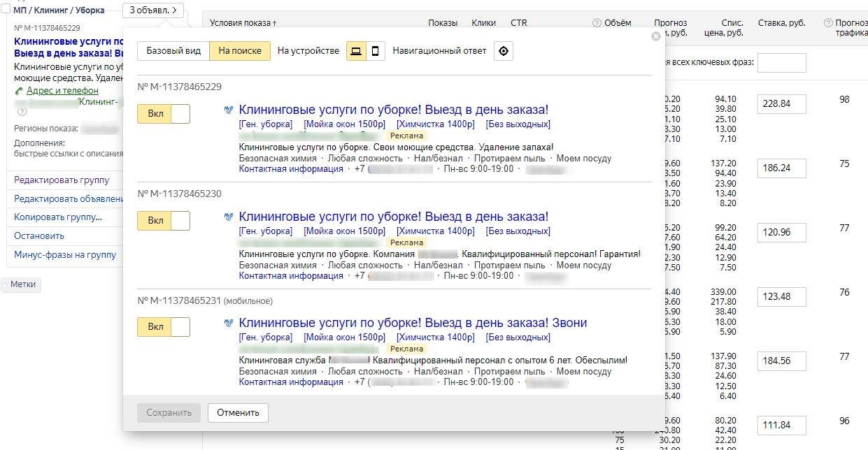This screenshot has height=450, width=868.
Task: Click Редактировать объявление menu item
Action: point(67,199)
